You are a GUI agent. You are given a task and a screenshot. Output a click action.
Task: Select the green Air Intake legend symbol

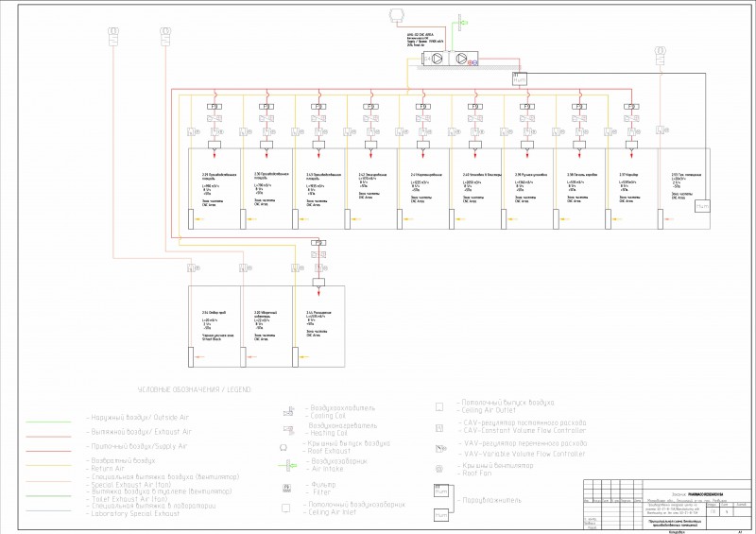(288, 466)
